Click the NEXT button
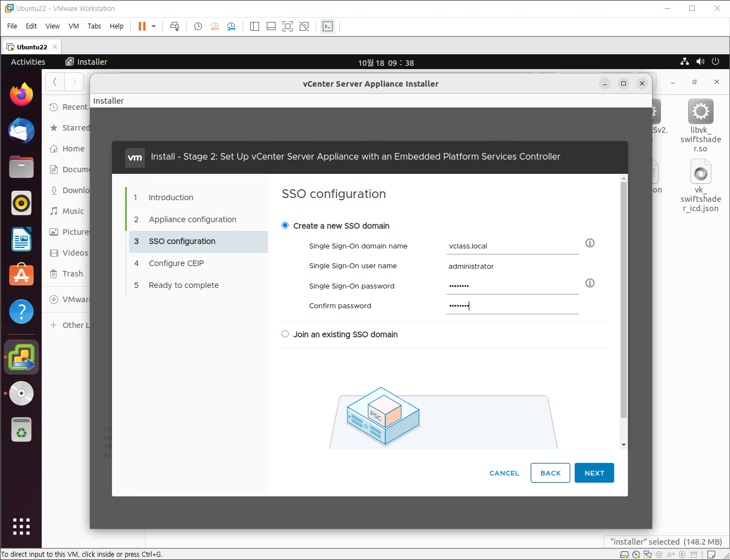This screenshot has height=560, width=730. pyautogui.click(x=594, y=473)
